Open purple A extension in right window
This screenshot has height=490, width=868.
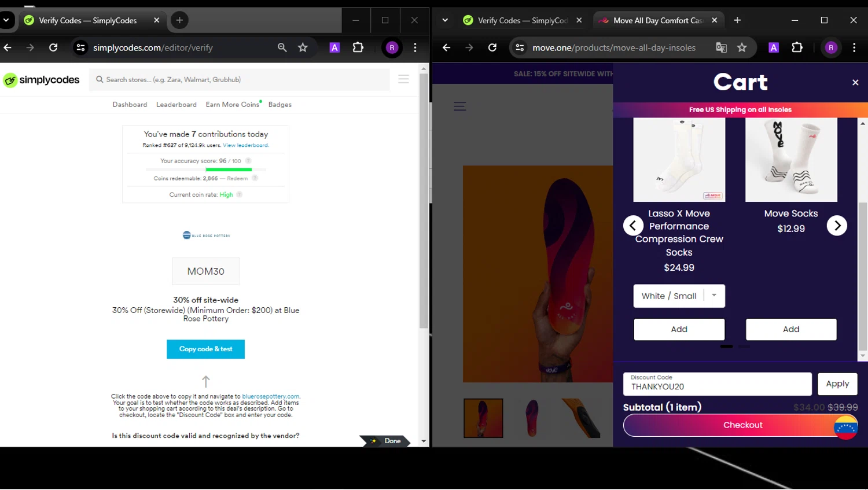tap(774, 47)
